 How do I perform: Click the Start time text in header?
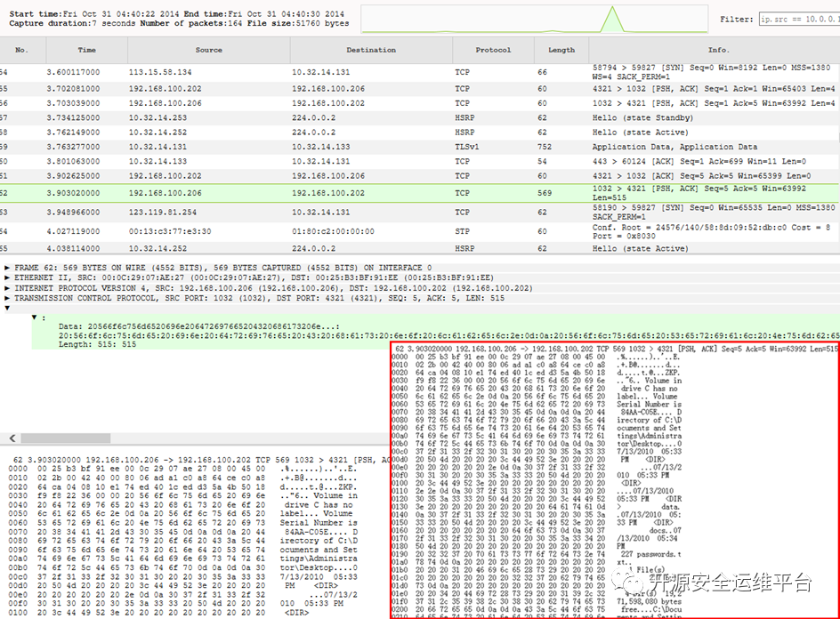point(95,14)
